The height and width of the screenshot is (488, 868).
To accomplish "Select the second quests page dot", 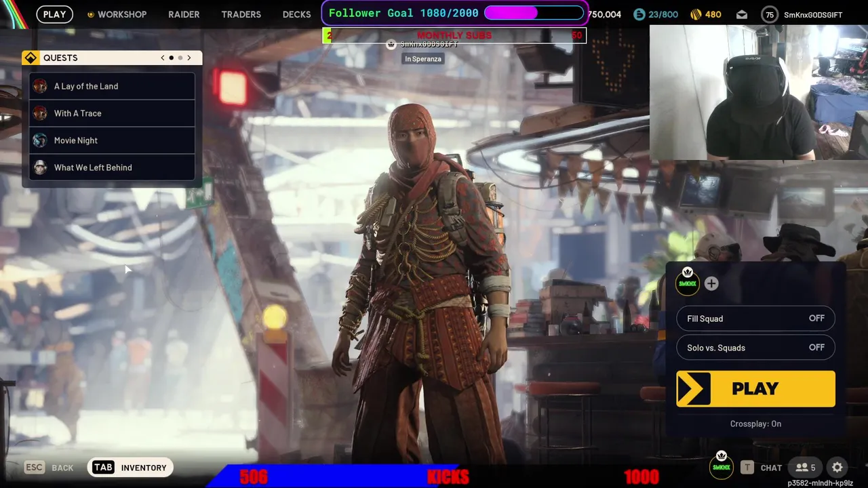I will tap(180, 58).
